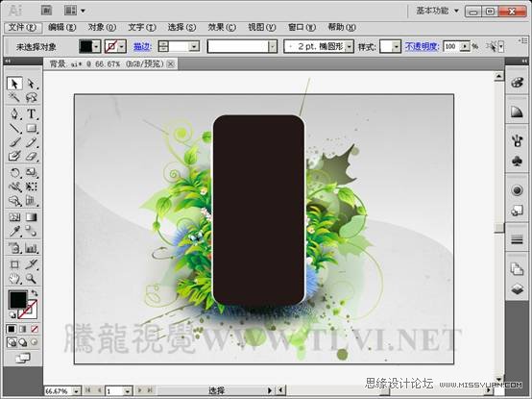Select the Artboard tool
Screen dimensions: 532x399
click(14, 264)
